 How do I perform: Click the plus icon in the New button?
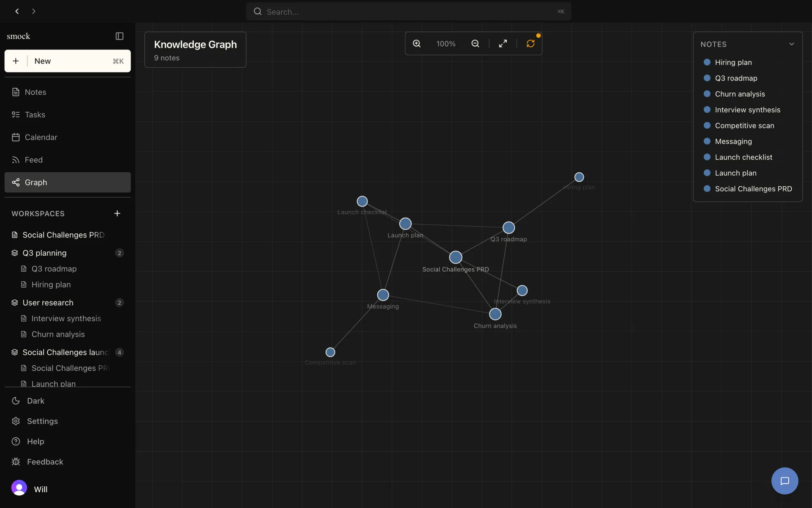(x=16, y=61)
